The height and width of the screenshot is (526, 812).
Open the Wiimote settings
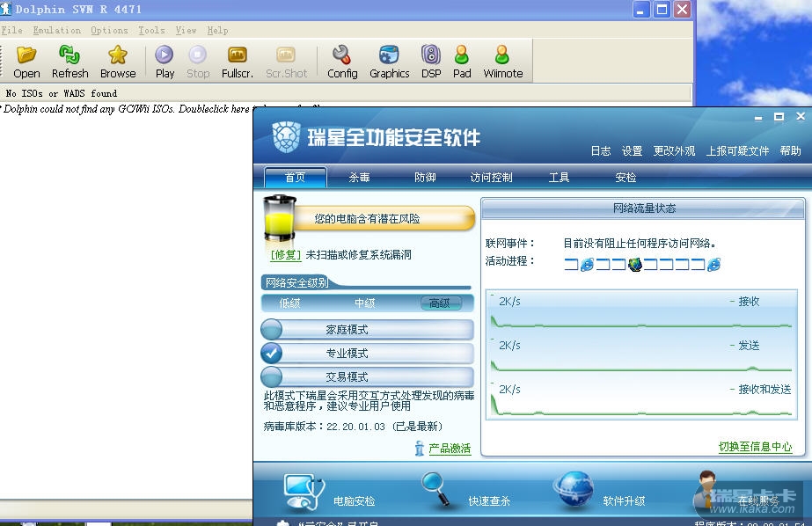pos(503,62)
